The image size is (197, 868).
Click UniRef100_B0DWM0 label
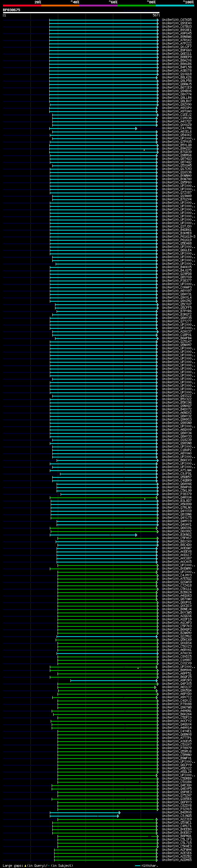pos(177,568)
